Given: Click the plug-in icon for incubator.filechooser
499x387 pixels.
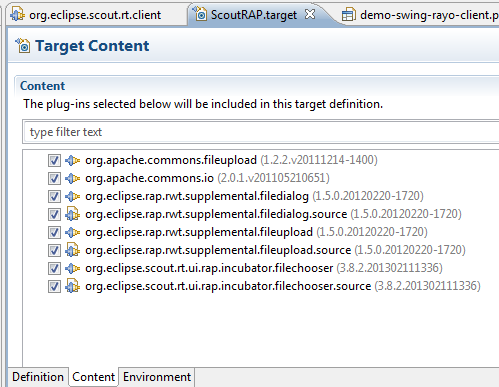Looking at the screenshot, I should click(x=72, y=268).
